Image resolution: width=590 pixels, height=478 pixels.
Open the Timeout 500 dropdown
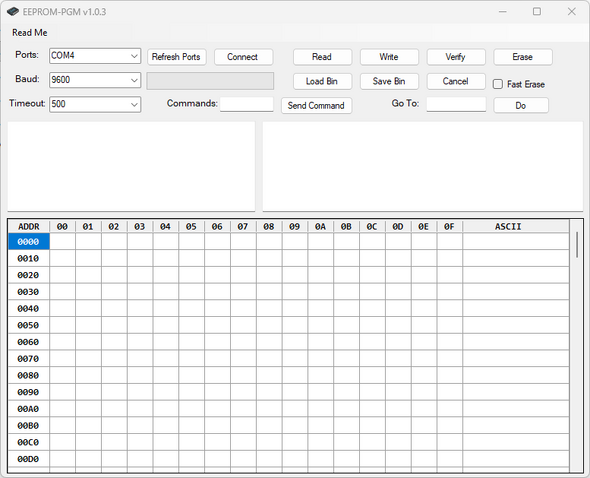click(95, 104)
